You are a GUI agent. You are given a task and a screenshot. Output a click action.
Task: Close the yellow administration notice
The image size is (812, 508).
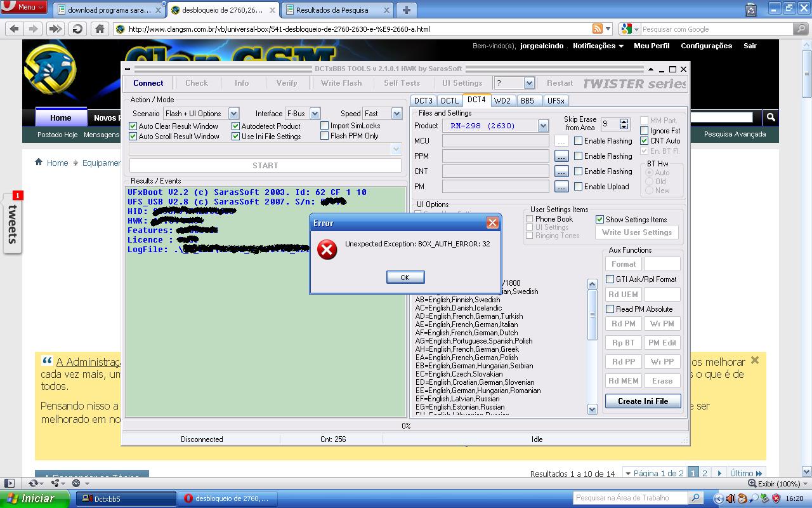coord(754,360)
